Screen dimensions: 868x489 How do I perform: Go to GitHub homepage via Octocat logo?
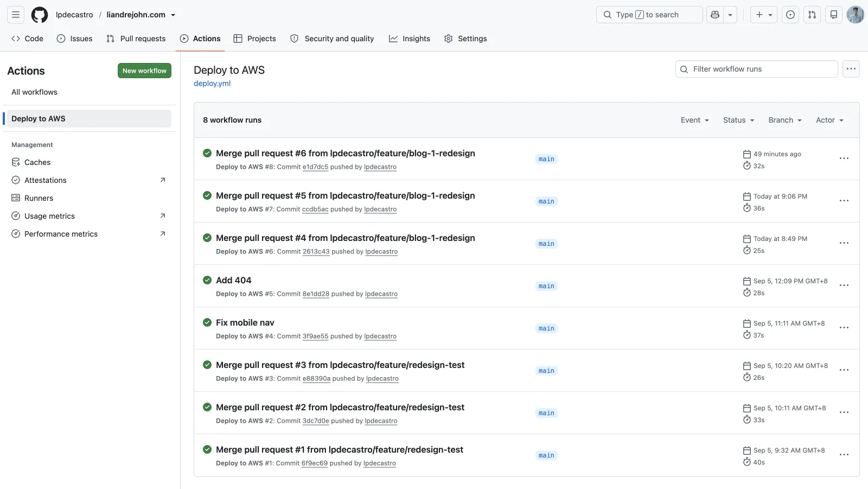point(40,15)
